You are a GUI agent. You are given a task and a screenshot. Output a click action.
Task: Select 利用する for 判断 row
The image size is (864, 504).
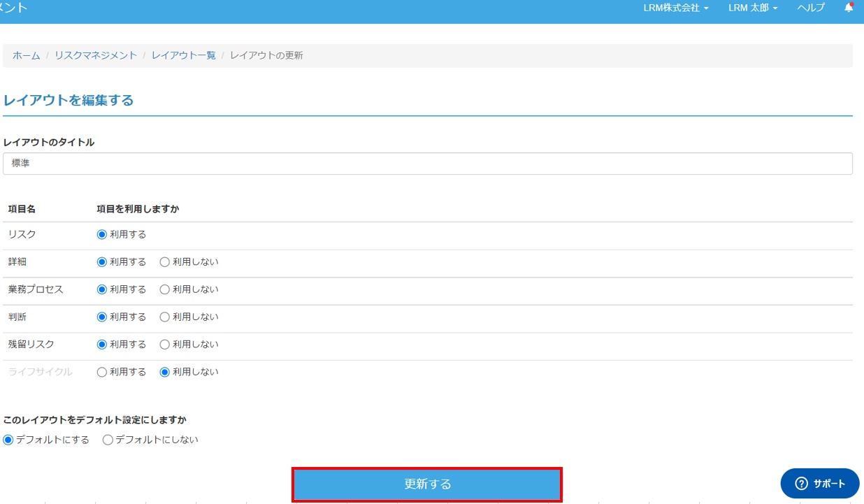(x=102, y=317)
